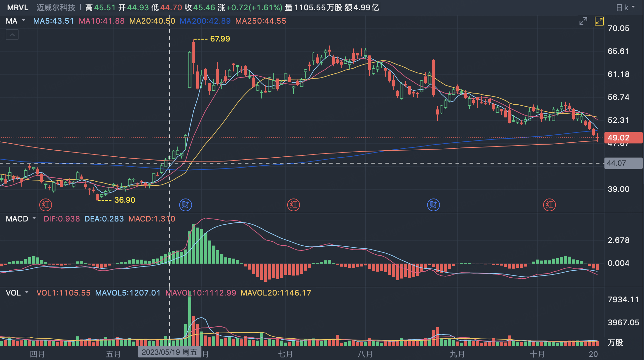Click the blue 财 earnings marker near September
Image resolution: width=644 pixels, height=360 pixels.
(433, 205)
